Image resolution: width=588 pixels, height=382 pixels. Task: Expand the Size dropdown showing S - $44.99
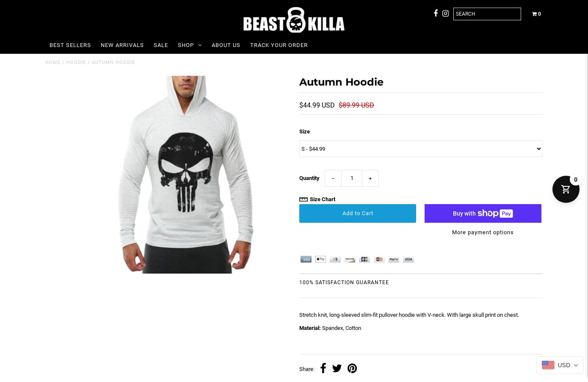coord(421,149)
